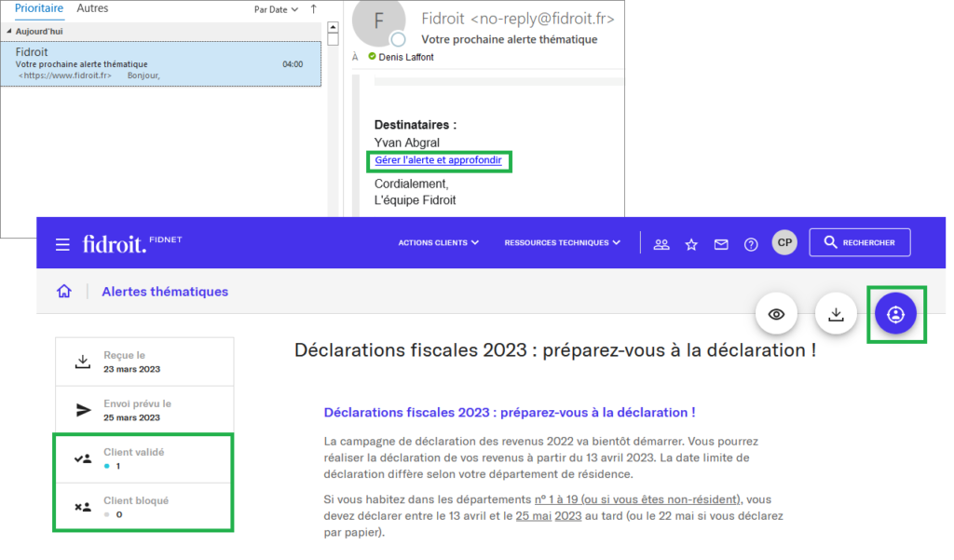The image size is (954, 560).
Task: Open the hamburger menu next to fidroit logo
Action: [x=62, y=244]
